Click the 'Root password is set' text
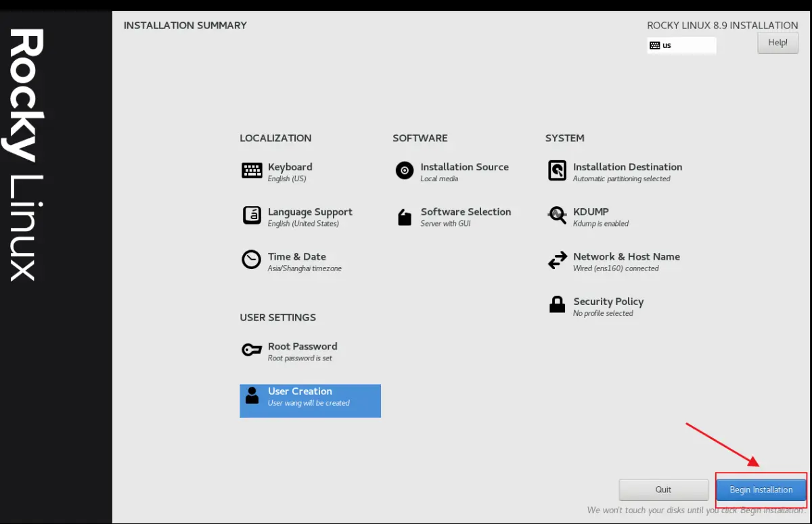Image resolution: width=812 pixels, height=524 pixels. (300, 358)
